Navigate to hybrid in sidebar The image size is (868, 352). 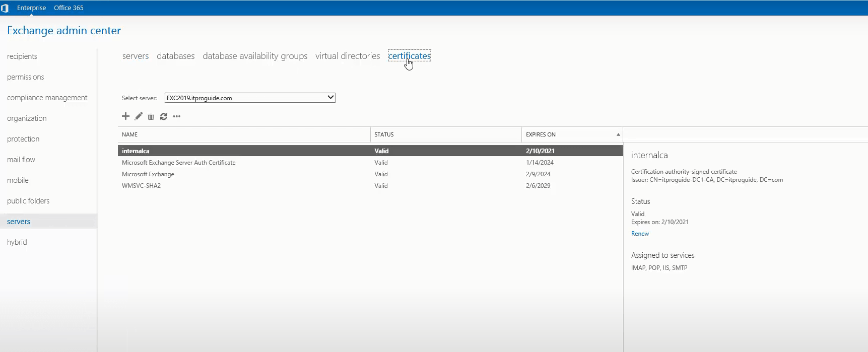17,242
